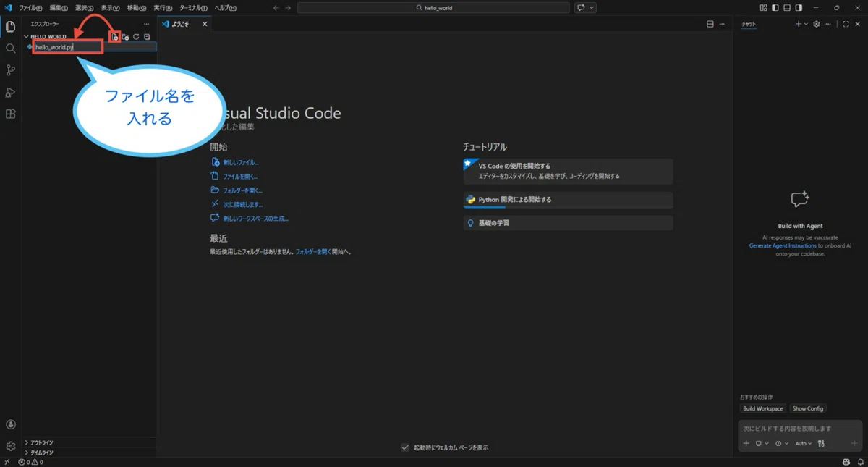
Task: Open the Source Control view
Action: pos(10,70)
